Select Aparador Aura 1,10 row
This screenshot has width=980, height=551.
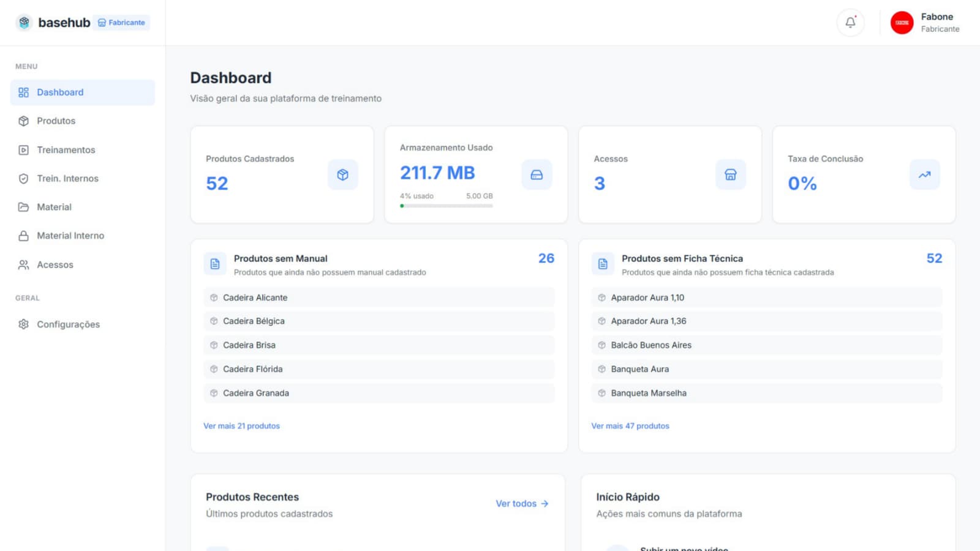click(767, 298)
